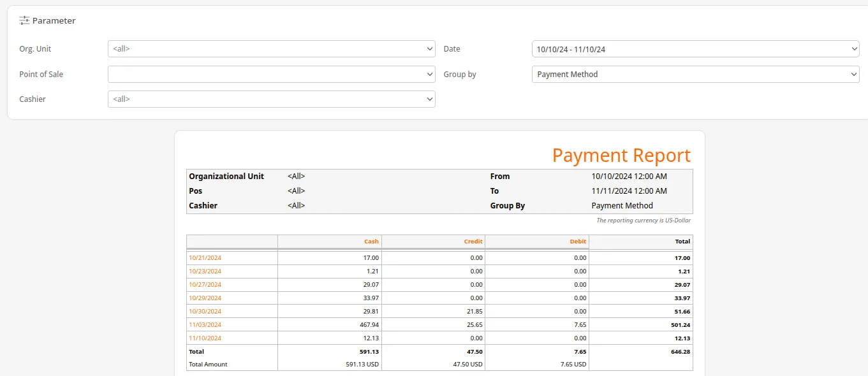This screenshot has height=376, width=868.
Task: Click cash total 591.13 USD
Action: click(362, 365)
